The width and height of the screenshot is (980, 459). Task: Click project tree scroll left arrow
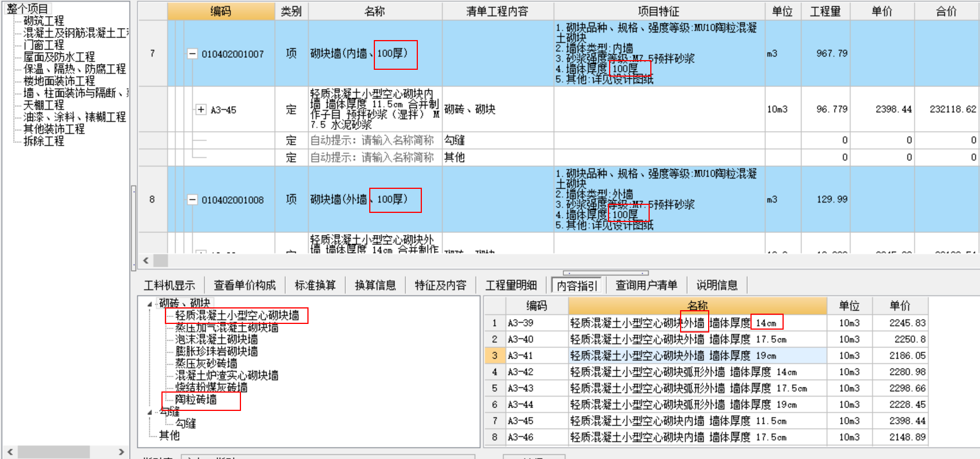pos(10,452)
